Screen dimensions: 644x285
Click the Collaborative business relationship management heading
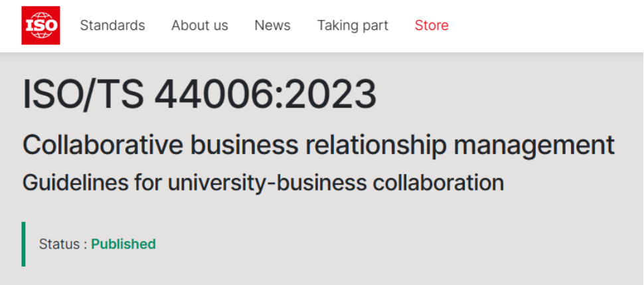[x=319, y=145]
